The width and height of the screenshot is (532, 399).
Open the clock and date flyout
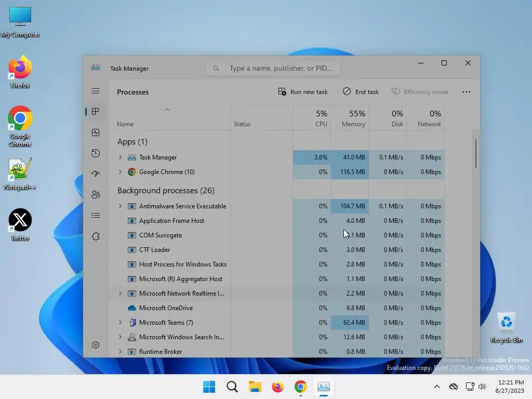pyautogui.click(x=510, y=387)
